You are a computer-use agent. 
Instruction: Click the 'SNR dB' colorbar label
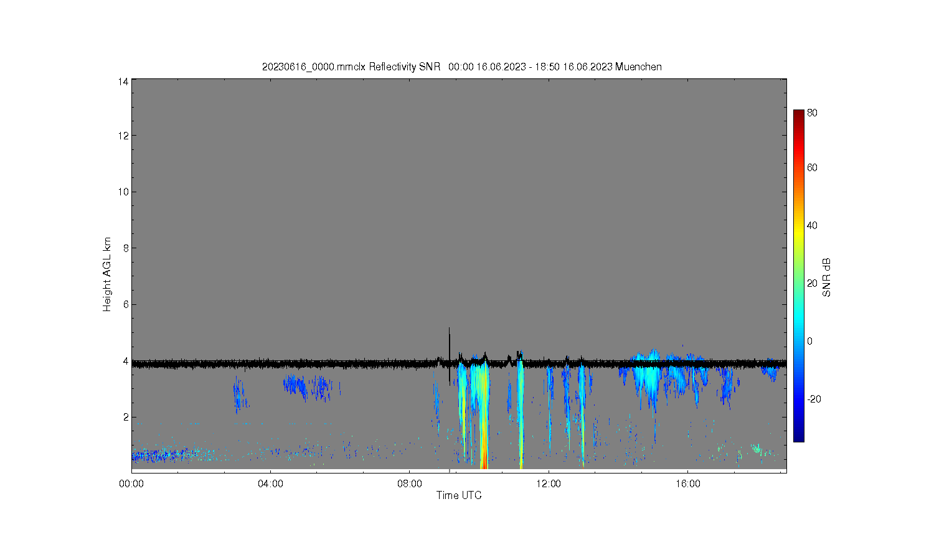tap(827, 277)
